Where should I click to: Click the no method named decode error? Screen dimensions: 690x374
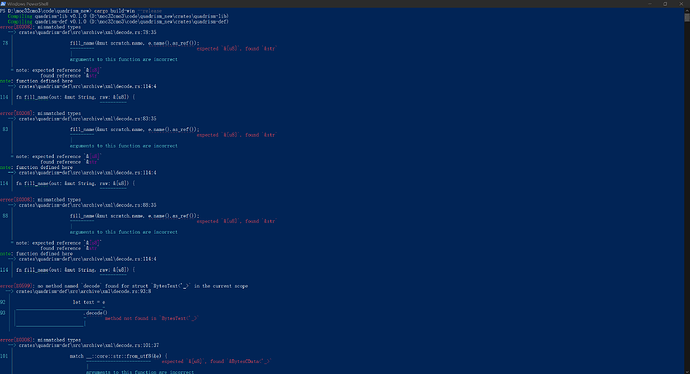click(x=124, y=286)
